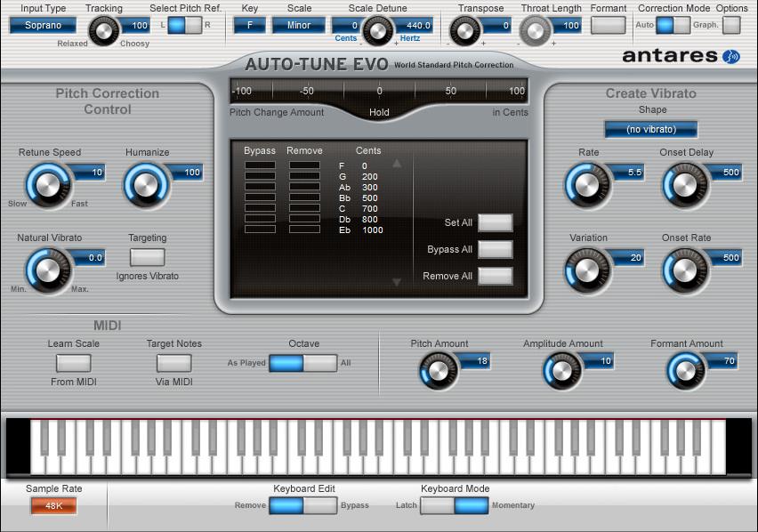Screen dimensions: 758x532
Task: Click the Bypass All button
Action: 495,249
